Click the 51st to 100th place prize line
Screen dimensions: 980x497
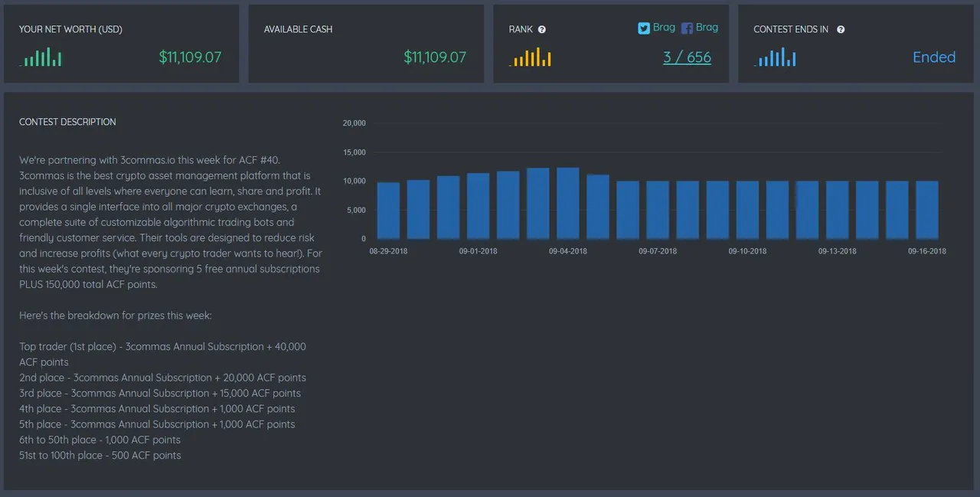point(100,455)
